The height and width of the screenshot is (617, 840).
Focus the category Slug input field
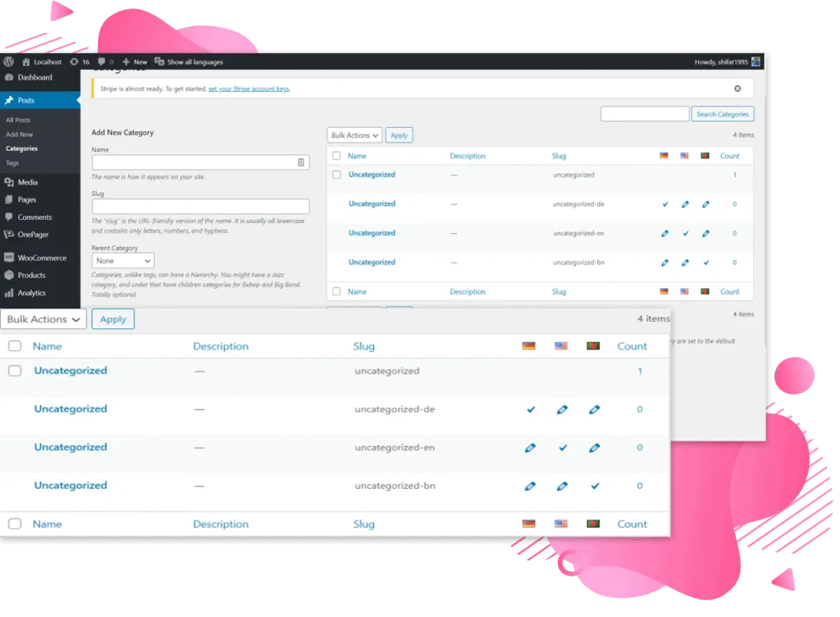click(x=200, y=206)
